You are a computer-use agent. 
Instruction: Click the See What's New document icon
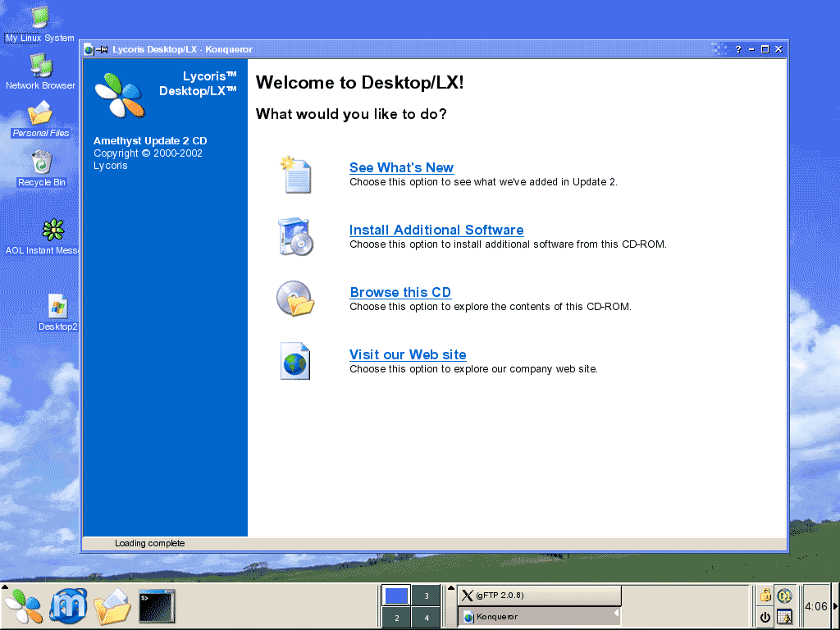coord(295,174)
